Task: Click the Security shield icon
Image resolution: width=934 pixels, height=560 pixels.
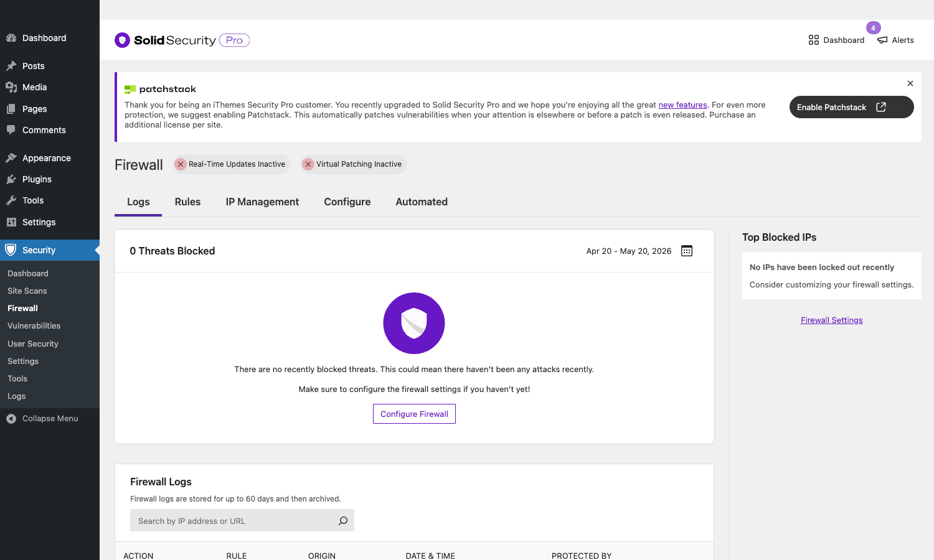Action: tap(11, 250)
